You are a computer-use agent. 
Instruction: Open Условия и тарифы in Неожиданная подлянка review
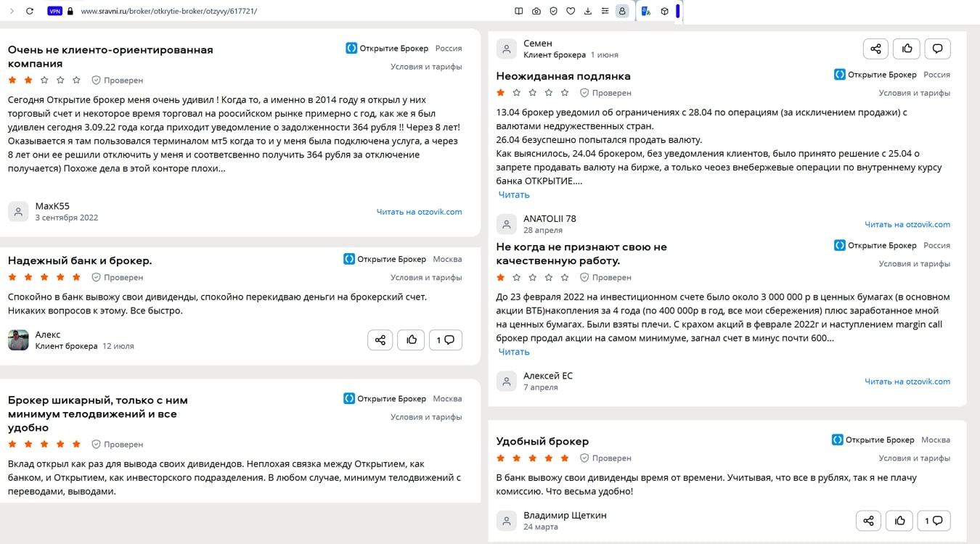(915, 93)
